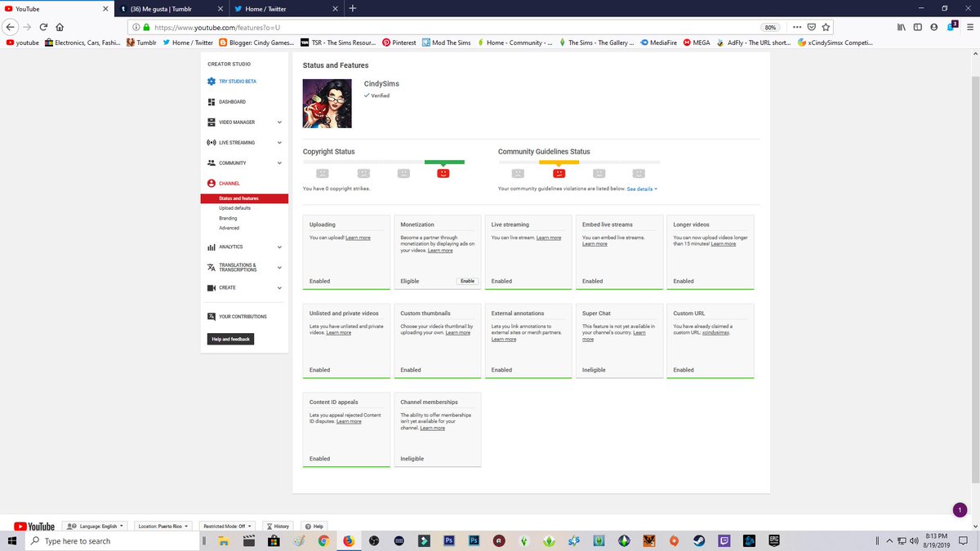Bookmark this page with the star icon
This screenshot has height=551, width=980.
click(x=826, y=26)
